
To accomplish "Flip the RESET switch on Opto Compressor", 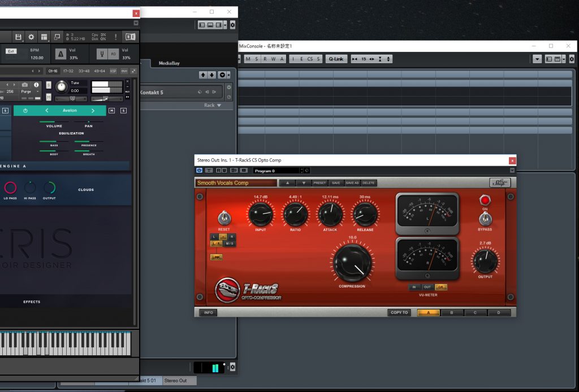I will pyautogui.click(x=224, y=218).
